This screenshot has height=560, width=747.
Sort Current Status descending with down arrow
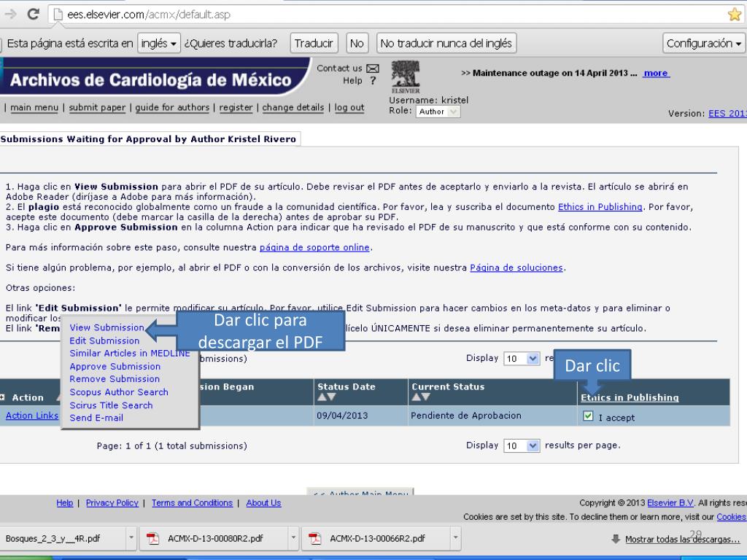pos(425,397)
